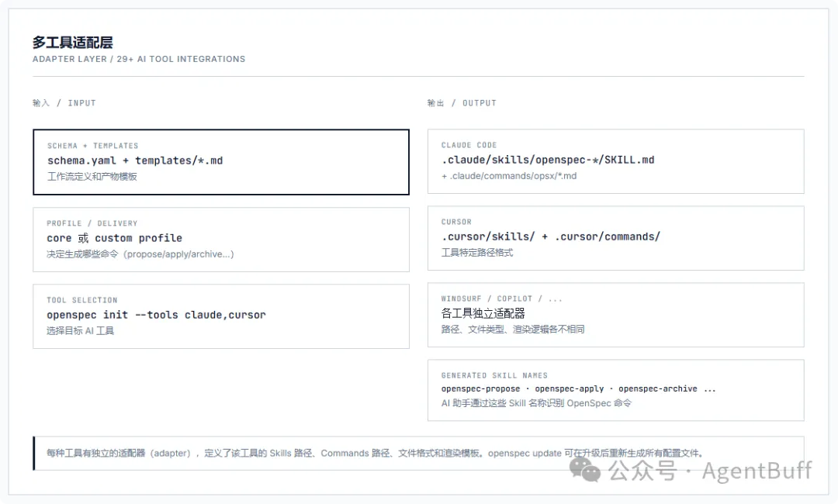
Task: Click the 选择目标 AI 工具 description
Action: tap(80, 331)
